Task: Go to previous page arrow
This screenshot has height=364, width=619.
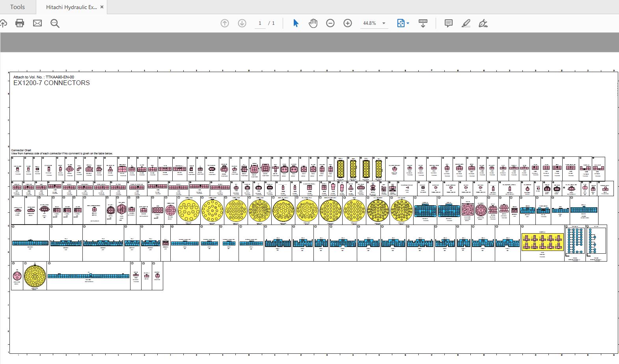Action: coord(225,23)
